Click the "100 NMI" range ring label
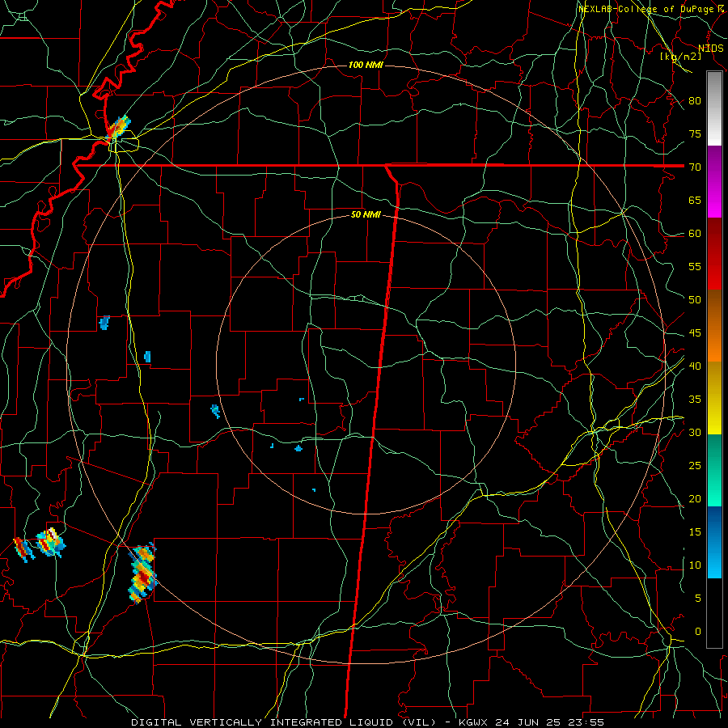728x728 pixels. point(366,65)
